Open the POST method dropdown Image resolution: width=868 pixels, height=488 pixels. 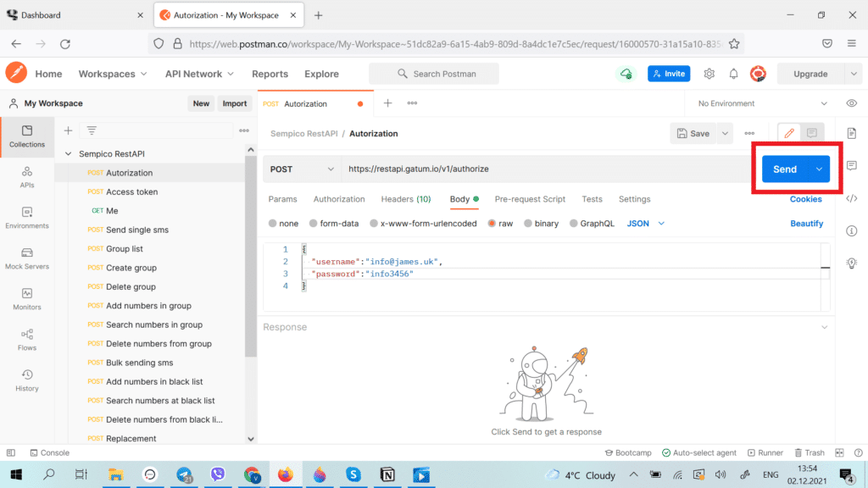pos(302,169)
